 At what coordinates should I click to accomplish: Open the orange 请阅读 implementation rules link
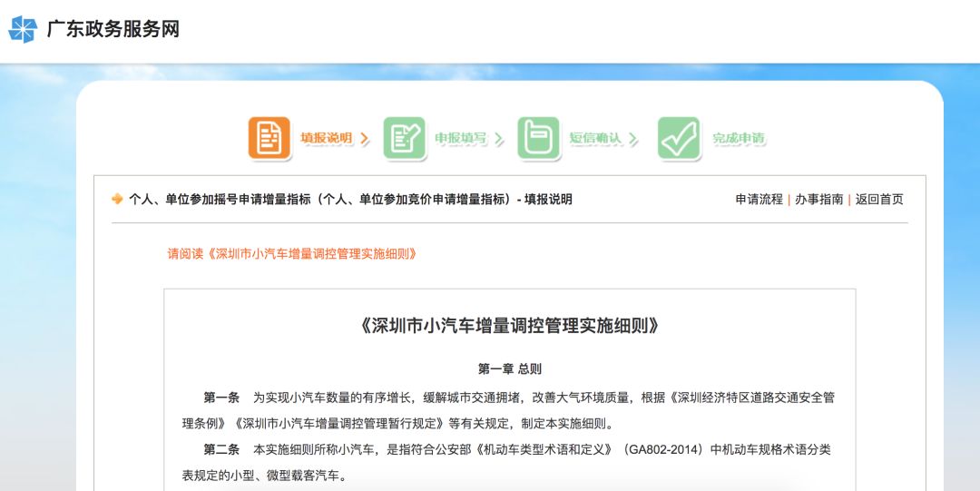[292, 254]
